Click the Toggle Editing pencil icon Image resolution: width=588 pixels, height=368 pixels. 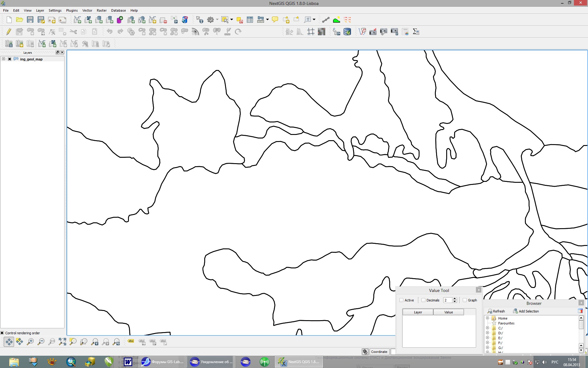(x=9, y=32)
